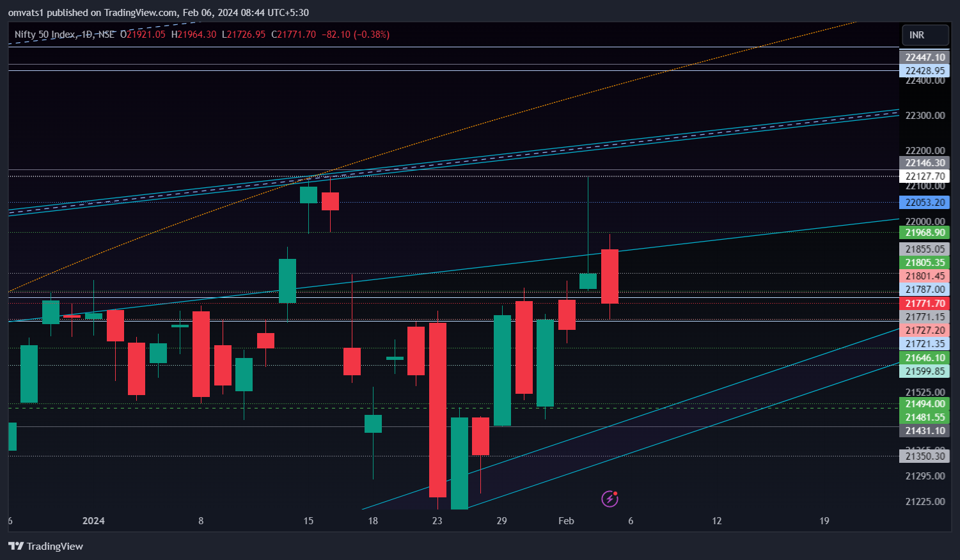The image size is (960, 560).
Task: Select the 22447.10 price label
Action: point(924,58)
